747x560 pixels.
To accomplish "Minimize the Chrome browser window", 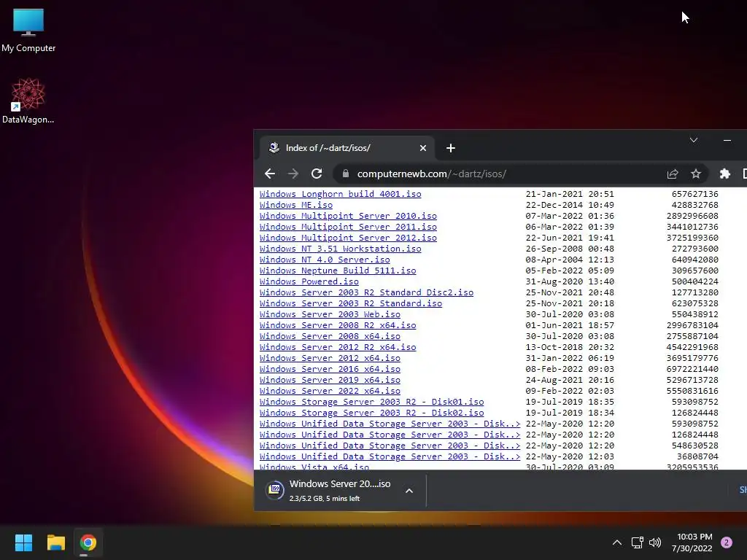I will coord(727,140).
